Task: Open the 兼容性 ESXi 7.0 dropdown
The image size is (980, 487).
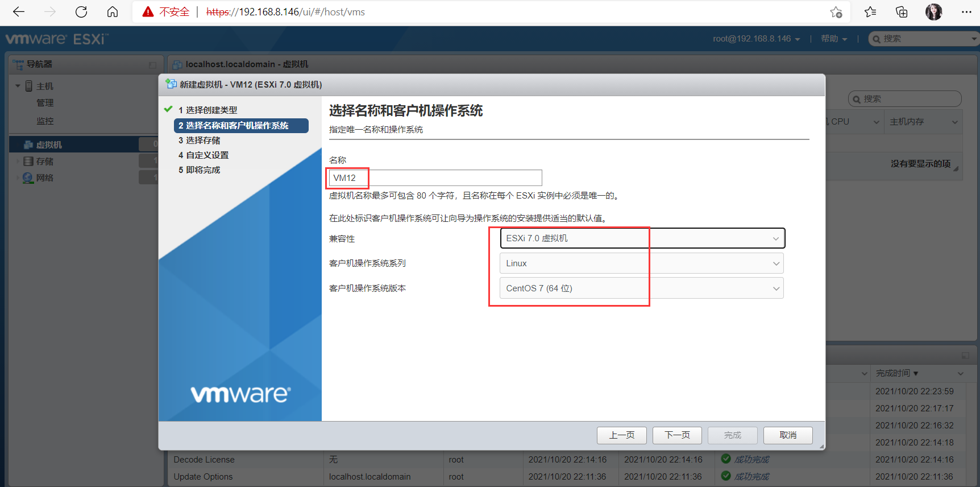Action: (x=642, y=238)
